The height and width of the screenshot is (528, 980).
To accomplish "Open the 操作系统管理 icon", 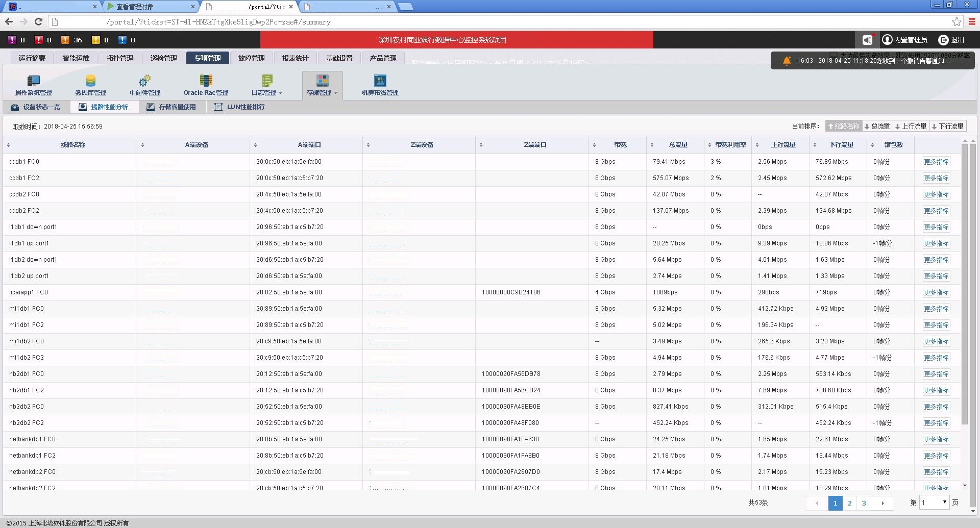I will (33, 81).
